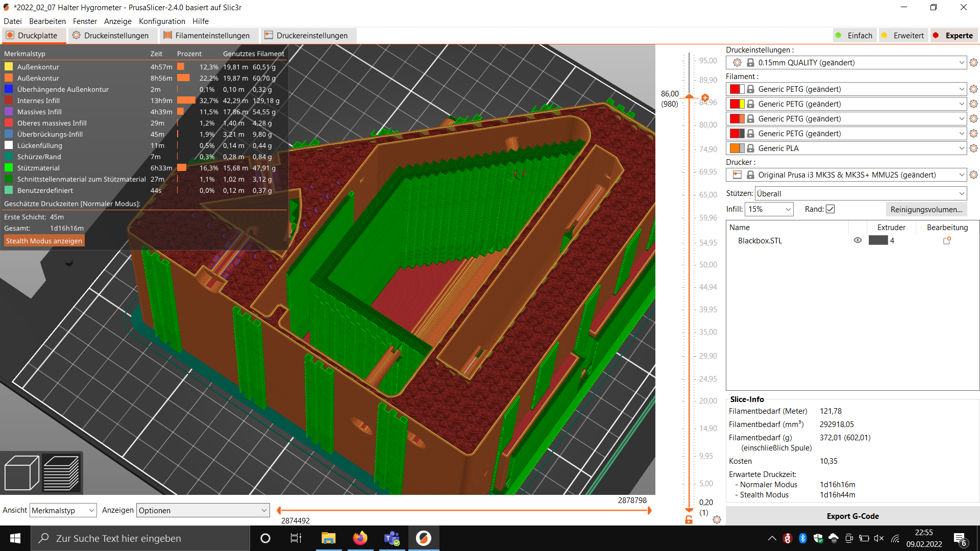Click the Reinigungsvolumen button
The height and width of the screenshot is (551, 980).
tap(926, 209)
